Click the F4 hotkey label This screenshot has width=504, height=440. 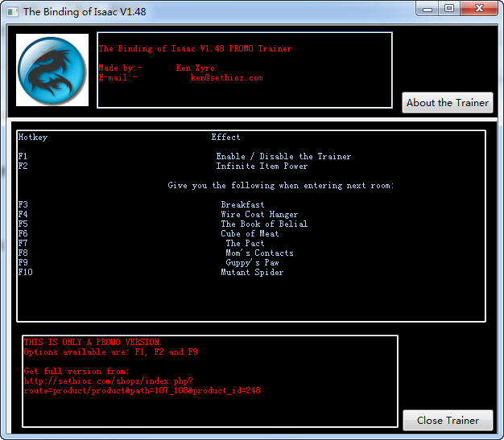tap(23, 214)
